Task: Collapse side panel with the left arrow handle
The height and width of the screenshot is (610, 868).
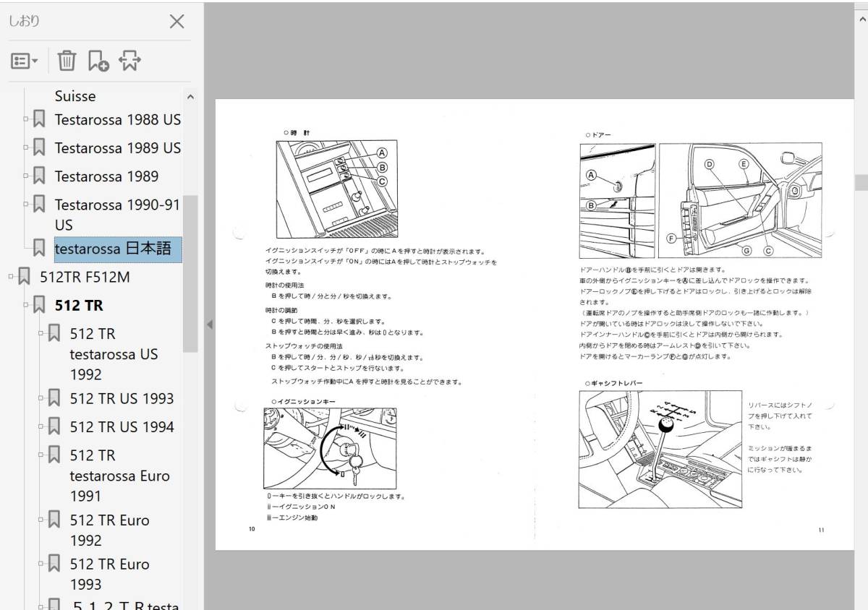Action: 210,325
